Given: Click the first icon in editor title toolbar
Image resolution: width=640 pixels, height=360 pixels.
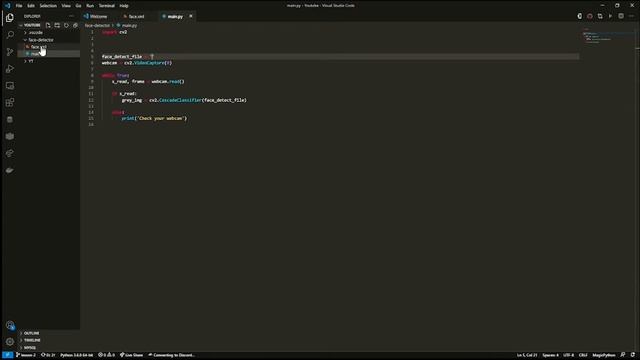Looking at the screenshot, I should point(580,16).
